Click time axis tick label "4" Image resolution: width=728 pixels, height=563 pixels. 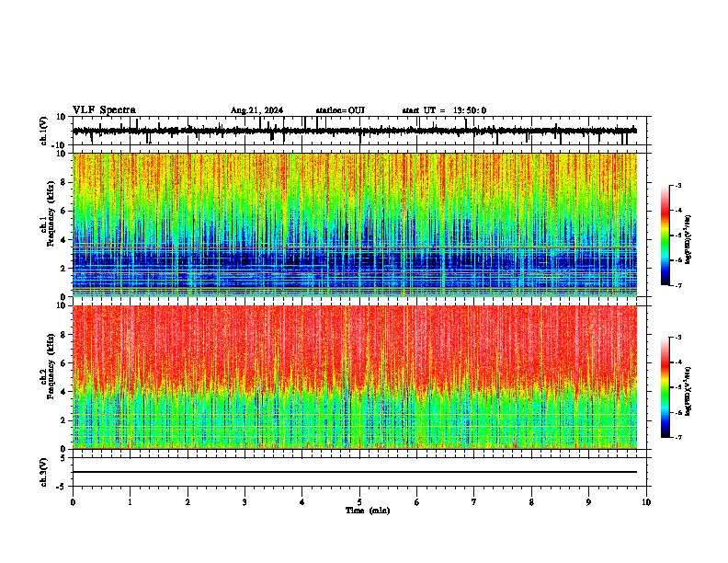[302, 502]
